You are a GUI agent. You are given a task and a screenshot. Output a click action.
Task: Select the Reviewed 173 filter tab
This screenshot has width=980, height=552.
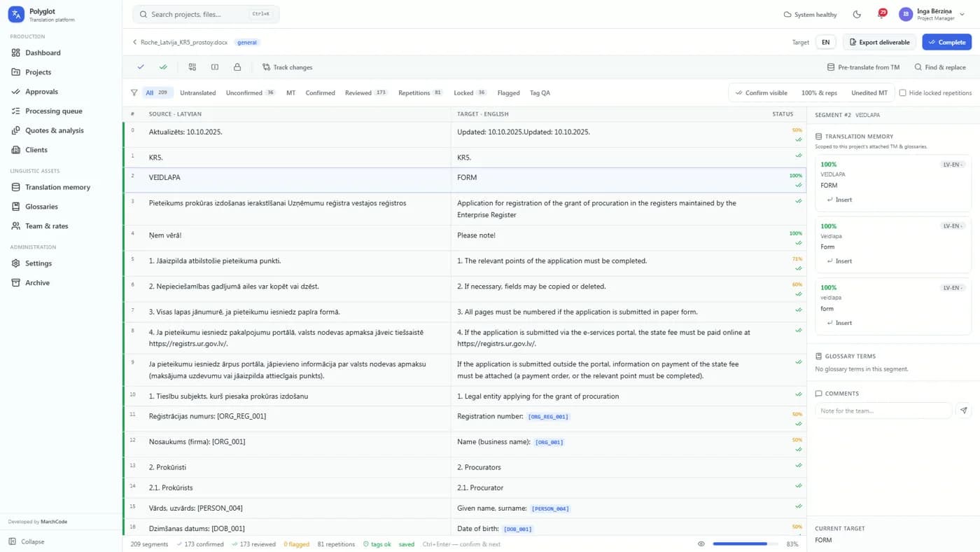click(366, 92)
